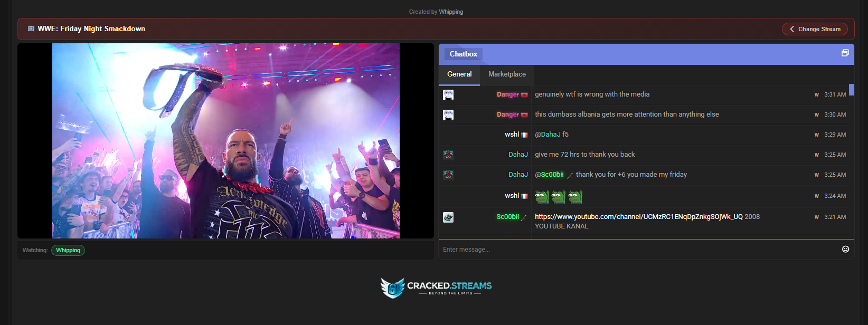
Task: Click the W icon on the '72 hrs' message
Action: [x=817, y=155]
